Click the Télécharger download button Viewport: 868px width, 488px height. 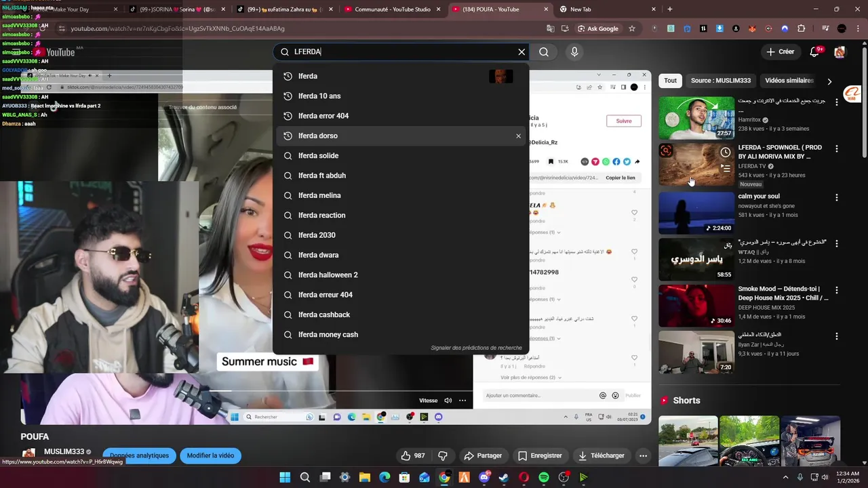click(601, 455)
